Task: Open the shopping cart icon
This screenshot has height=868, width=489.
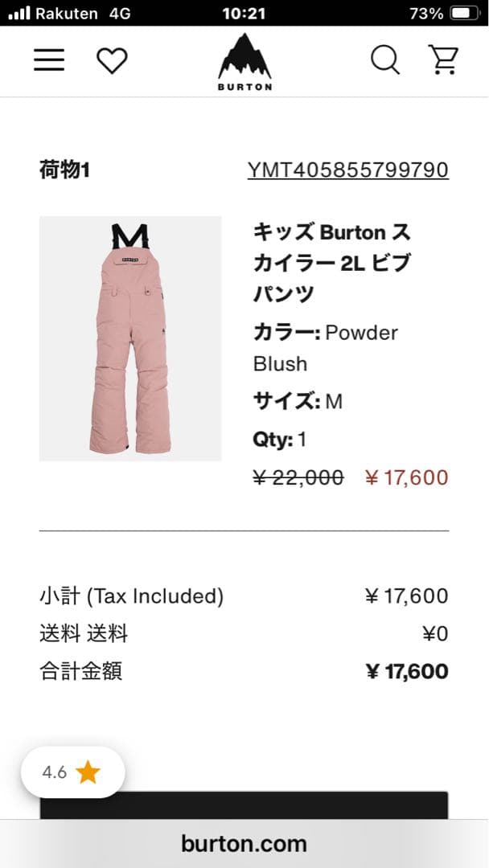Action: 443,59
